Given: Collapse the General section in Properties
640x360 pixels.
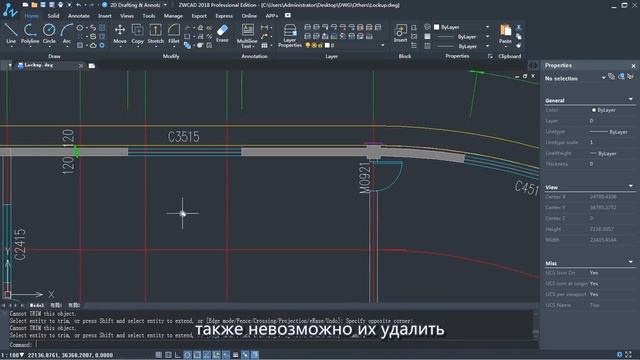Looking at the screenshot, I should (x=631, y=99).
